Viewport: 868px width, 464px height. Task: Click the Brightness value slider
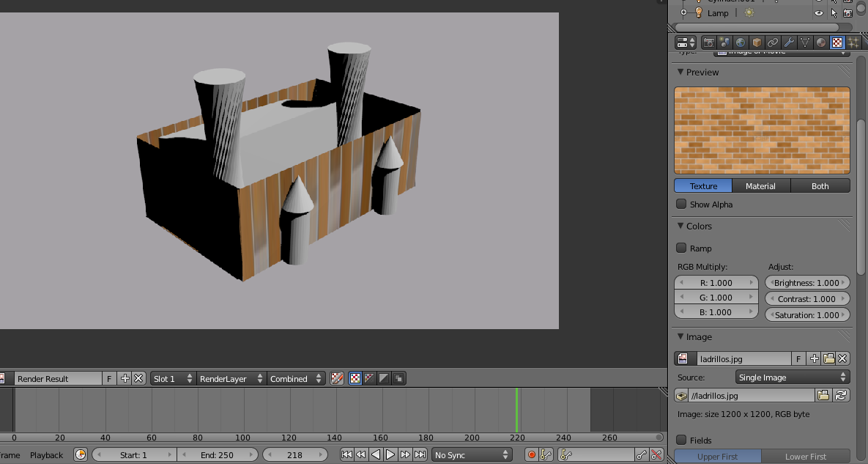[x=806, y=283]
